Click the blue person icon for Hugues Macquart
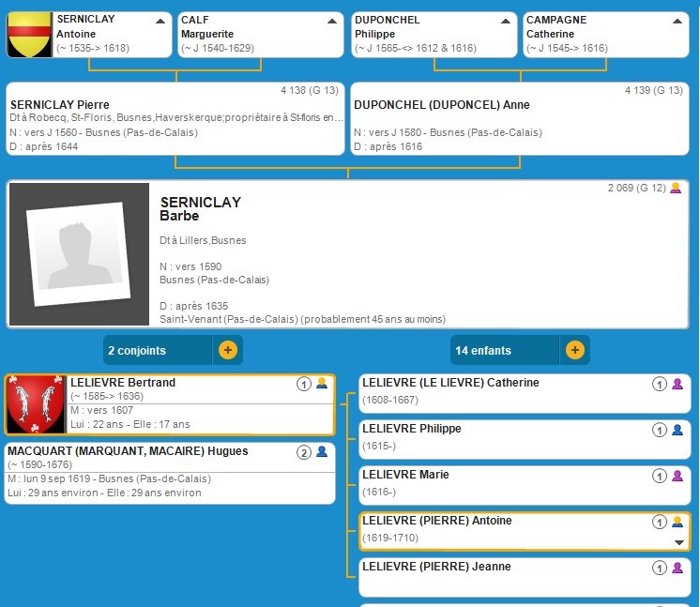The width and height of the screenshot is (700, 607). [x=322, y=452]
